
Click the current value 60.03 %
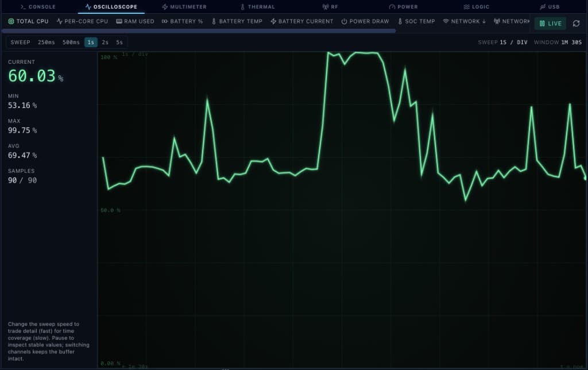[36, 76]
